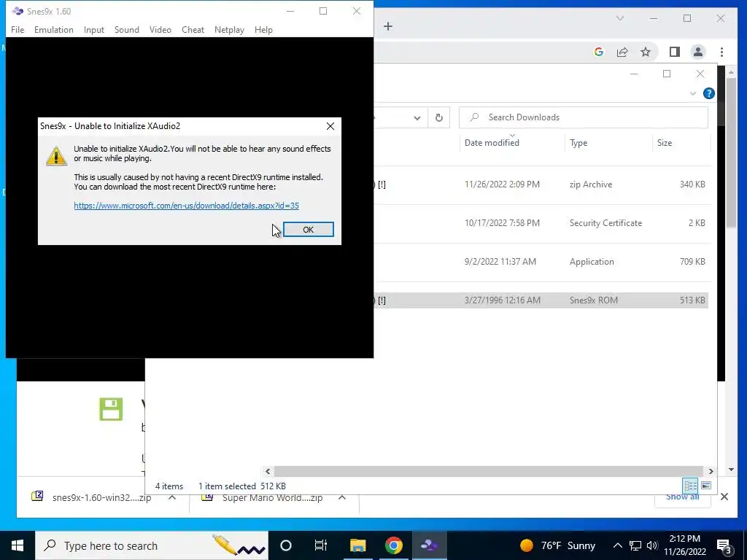The image size is (747, 560).
Task: Open the File menu in Snes9x
Action: pyautogui.click(x=18, y=29)
